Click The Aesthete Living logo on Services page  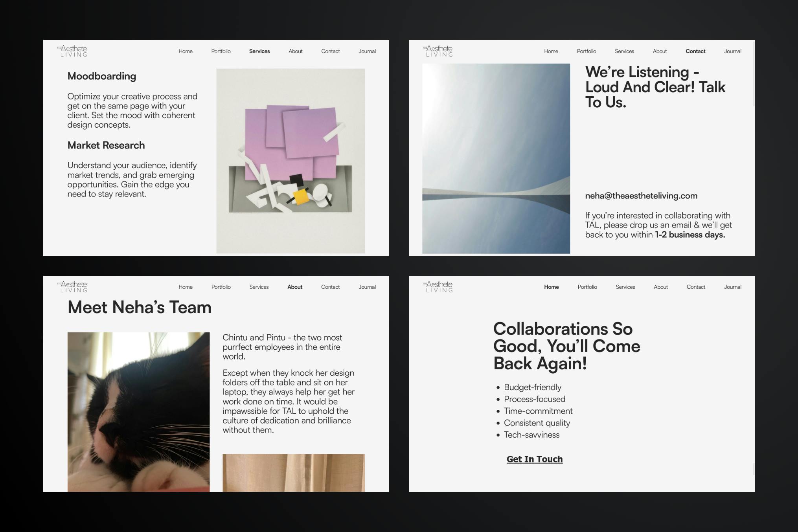coord(73,51)
